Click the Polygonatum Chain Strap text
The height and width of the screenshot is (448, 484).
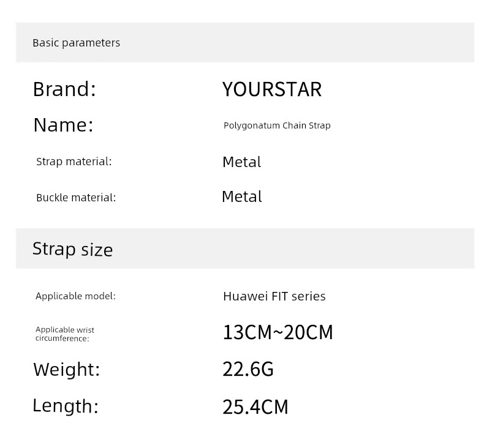pyautogui.click(x=277, y=125)
